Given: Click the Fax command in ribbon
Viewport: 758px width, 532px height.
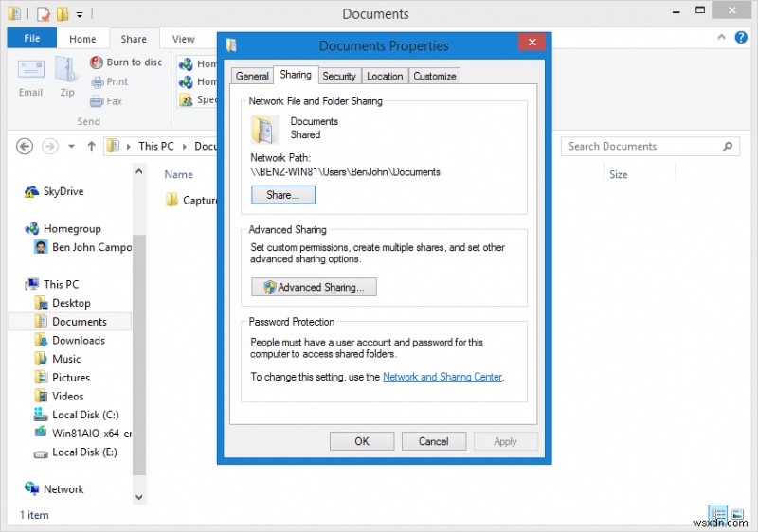Looking at the screenshot, I should pyautogui.click(x=106, y=101).
